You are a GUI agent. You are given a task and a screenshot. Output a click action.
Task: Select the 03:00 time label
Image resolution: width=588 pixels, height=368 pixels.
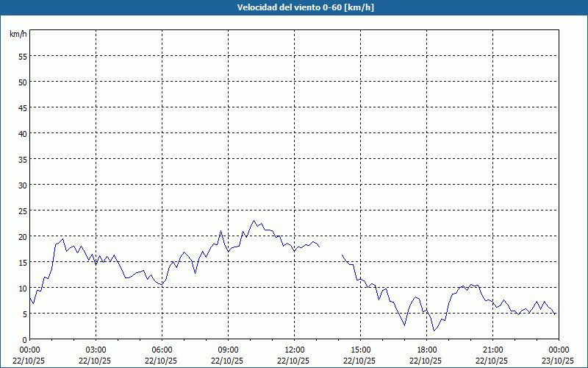coord(96,354)
